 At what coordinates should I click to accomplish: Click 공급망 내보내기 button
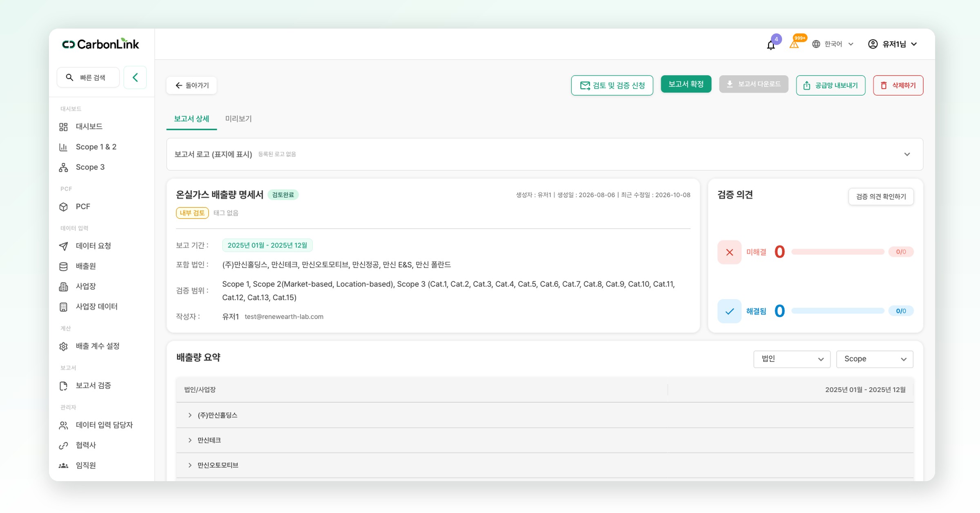[x=831, y=85]
